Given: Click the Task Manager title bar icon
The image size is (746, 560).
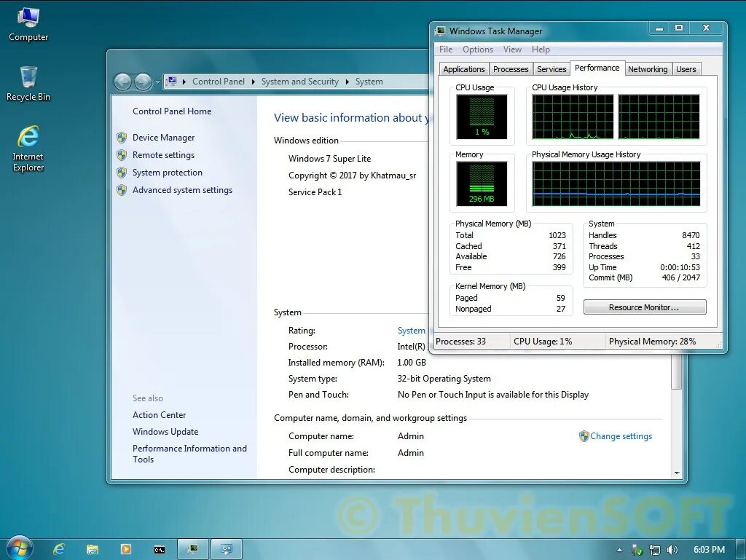Looking at the screenshot, I should coord(441,31).
